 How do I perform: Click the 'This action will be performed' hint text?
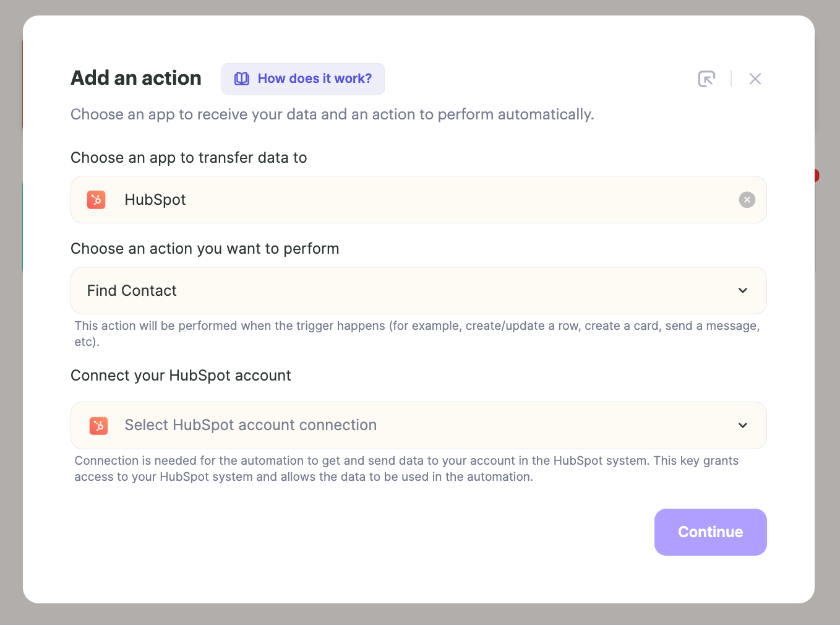pyautogui.click(x=417, y=334)
